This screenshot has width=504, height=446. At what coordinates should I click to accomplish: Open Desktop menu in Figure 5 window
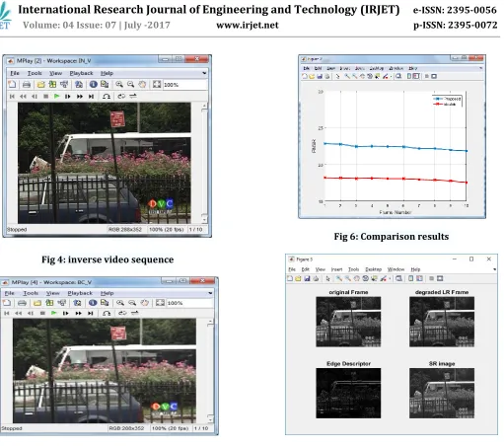coord(374,269)
